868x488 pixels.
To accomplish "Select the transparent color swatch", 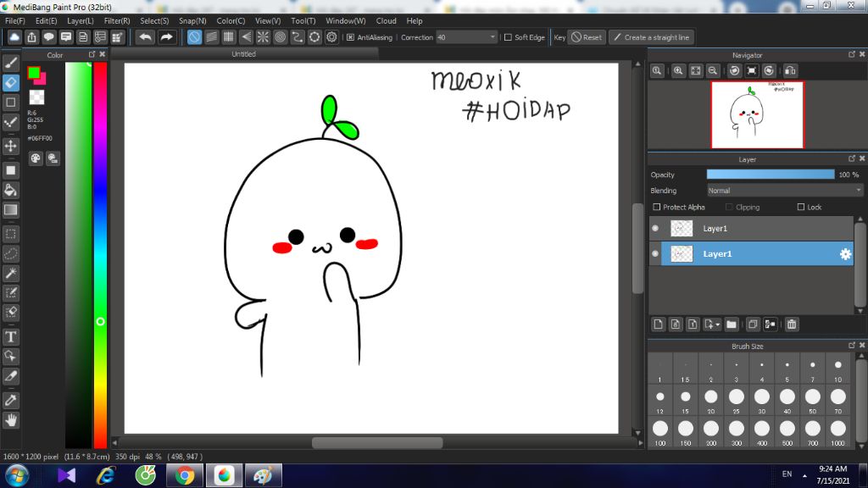I will pos(36,97).
